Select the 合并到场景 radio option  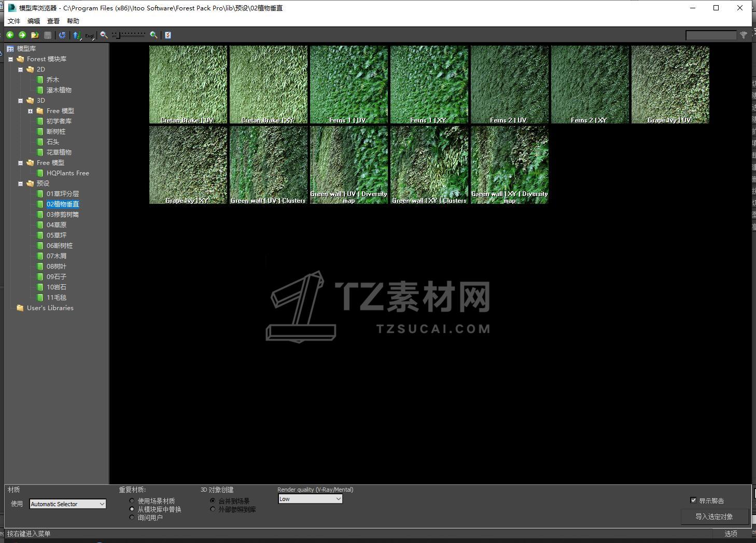[x=213, y=501]
